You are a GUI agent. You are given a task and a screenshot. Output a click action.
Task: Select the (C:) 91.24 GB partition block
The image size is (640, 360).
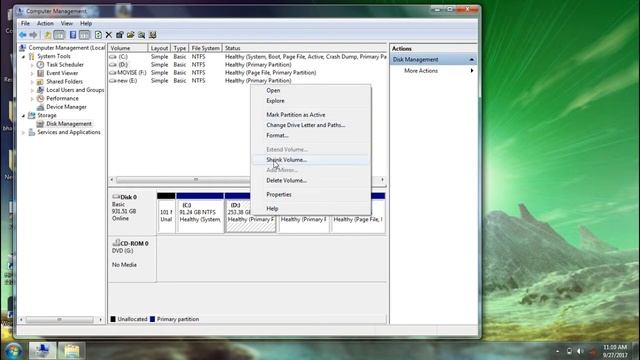pos(200,213)
